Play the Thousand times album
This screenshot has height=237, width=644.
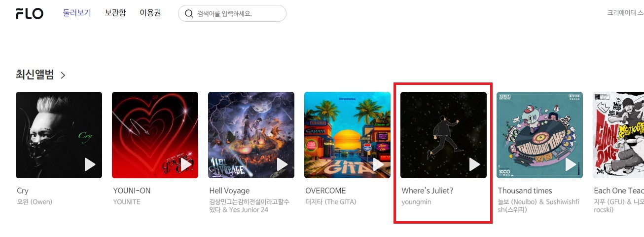[571, 164]
